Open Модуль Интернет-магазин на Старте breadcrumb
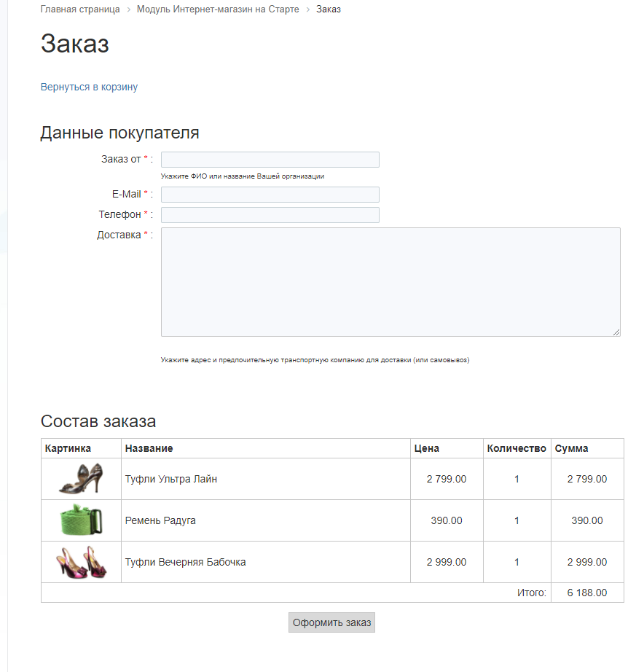 [218, 9]
